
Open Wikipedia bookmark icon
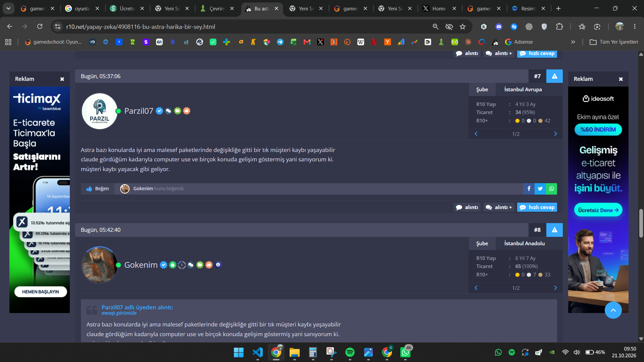point(360,42)
